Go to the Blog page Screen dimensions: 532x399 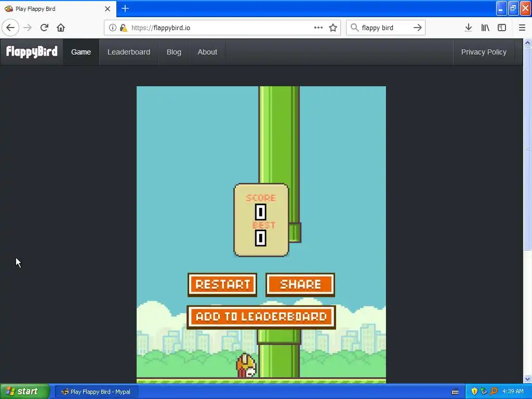[x=174, y=52]
